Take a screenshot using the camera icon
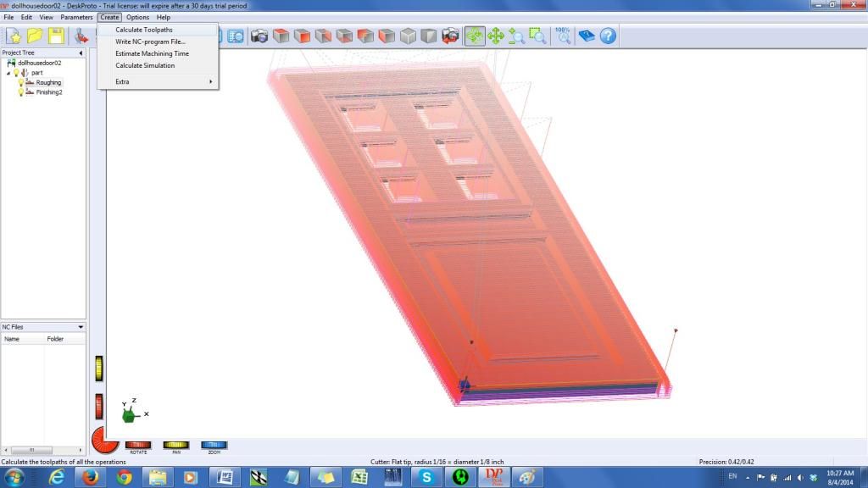The height and width of the screenshot is (488, 868). click(x=259, y=36)
